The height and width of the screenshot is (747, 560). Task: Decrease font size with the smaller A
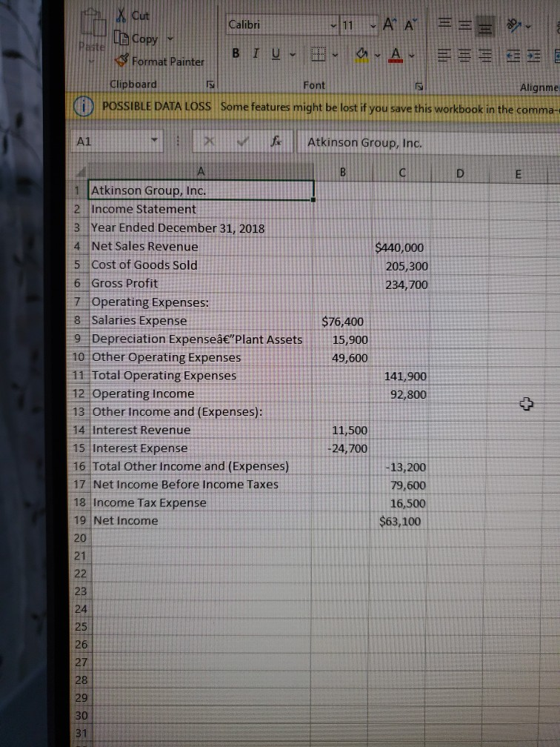point(410,24)
